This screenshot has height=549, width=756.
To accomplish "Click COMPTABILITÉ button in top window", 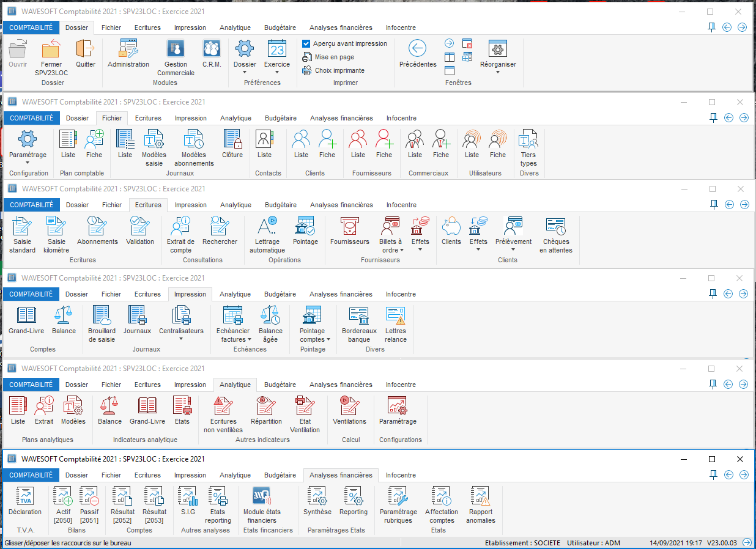I will [31, 28].
